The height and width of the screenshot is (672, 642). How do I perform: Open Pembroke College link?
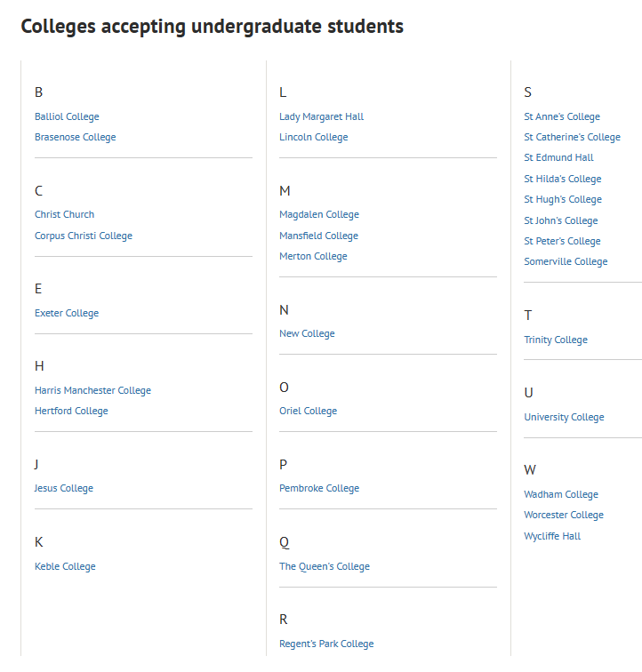(319, 488)
